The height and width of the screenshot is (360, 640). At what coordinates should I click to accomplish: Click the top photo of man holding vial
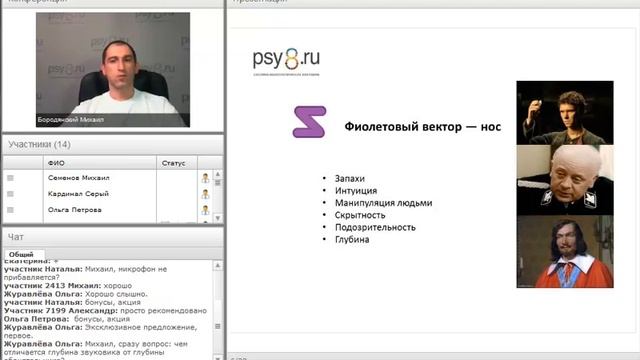coord(565,113)
